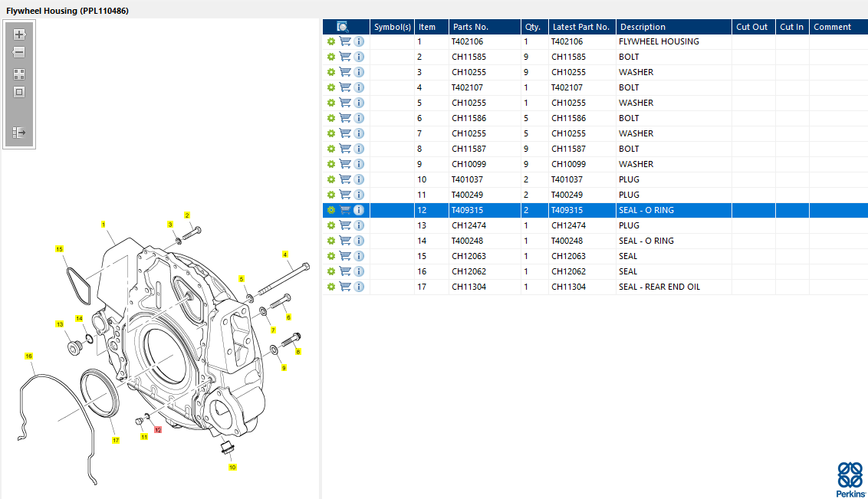Click the green gear icon for item 4

[x=331, y=87]
